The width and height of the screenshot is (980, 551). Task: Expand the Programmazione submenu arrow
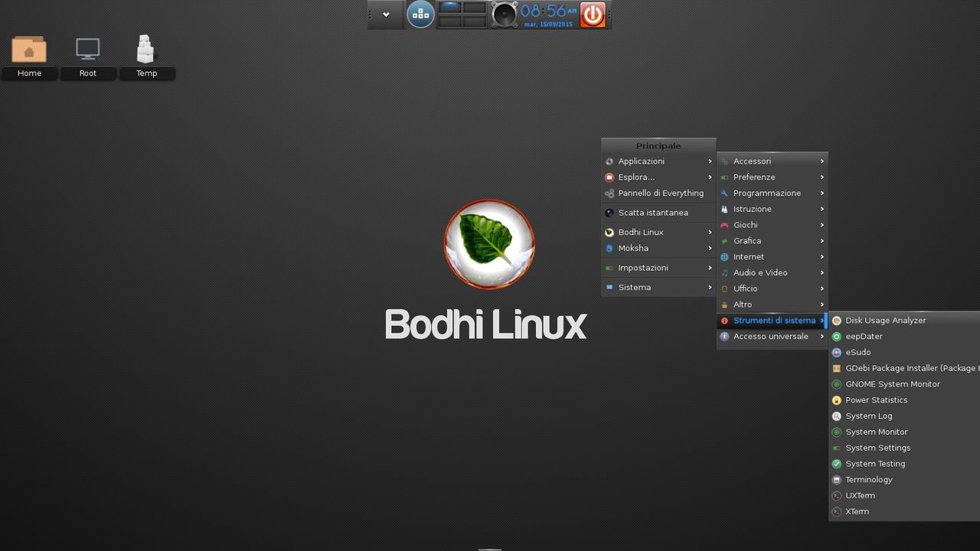click(x=822, y=194)
